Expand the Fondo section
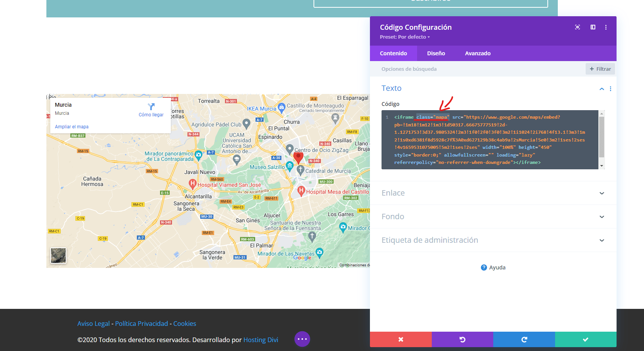The image size is (644, 351). (x=493, y=216)
